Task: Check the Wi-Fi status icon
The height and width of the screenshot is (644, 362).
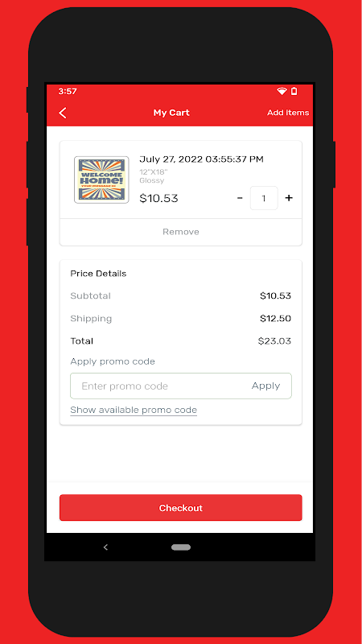Action: (282, 91)
